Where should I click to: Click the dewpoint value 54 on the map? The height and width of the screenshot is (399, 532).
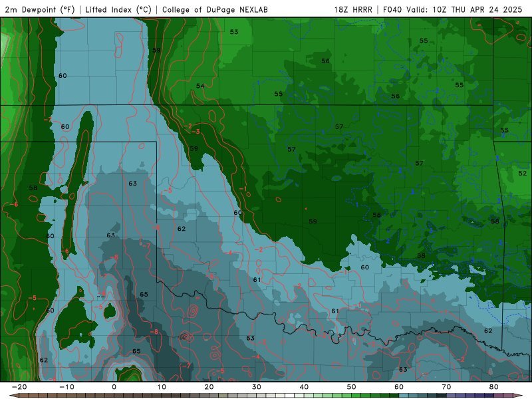pyautogui.click(x=200, y=86)
